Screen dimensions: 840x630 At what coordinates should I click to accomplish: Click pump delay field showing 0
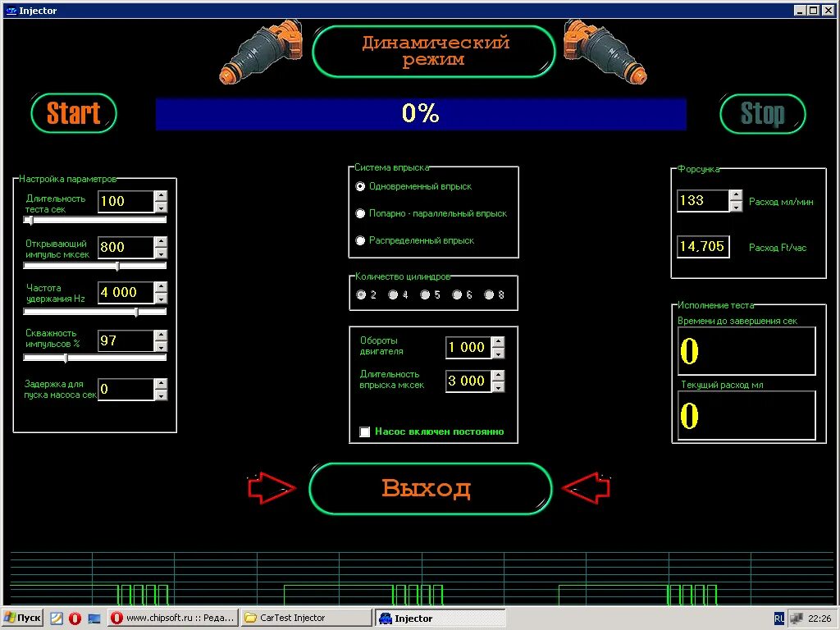coord(126,390)
